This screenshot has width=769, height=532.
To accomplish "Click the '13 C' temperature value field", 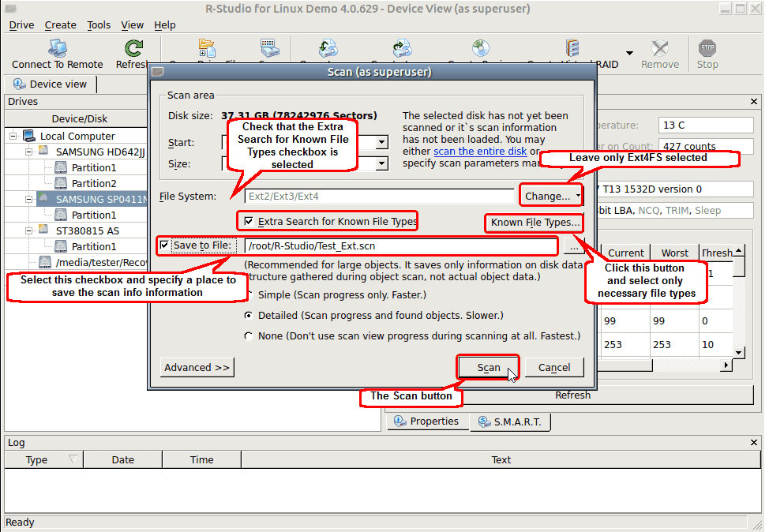I will click(x=706, y=125).
